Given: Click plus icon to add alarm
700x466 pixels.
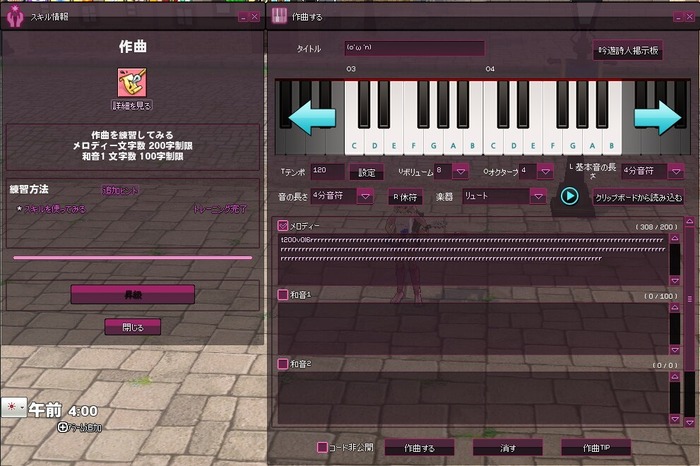Looking at the screenshot, I should (63, 428).
